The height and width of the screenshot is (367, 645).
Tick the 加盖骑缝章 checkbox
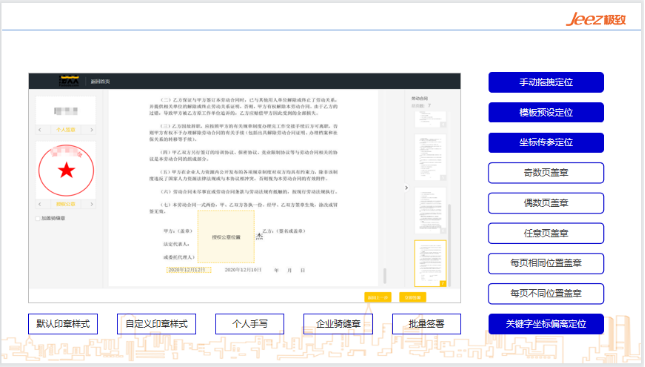38,218
